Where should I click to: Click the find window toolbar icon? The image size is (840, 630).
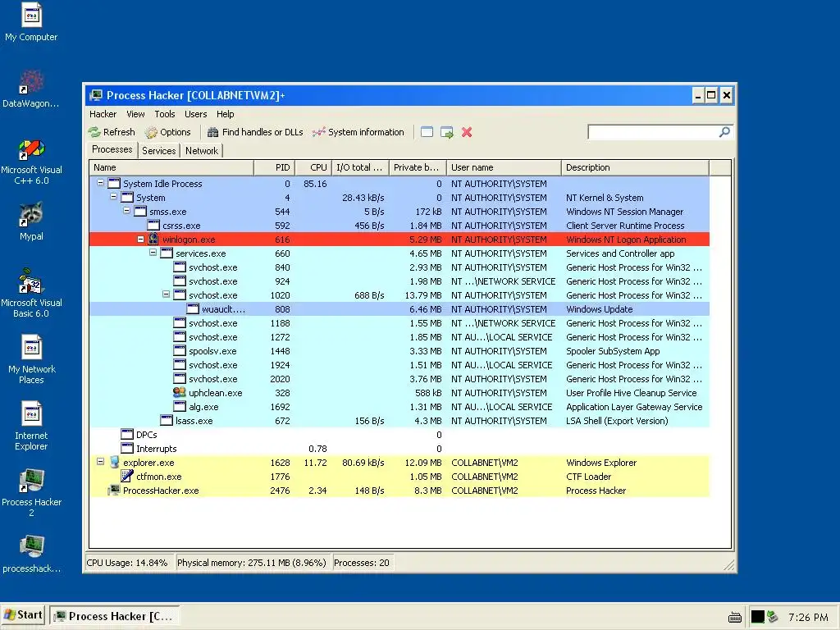[427, 132]
